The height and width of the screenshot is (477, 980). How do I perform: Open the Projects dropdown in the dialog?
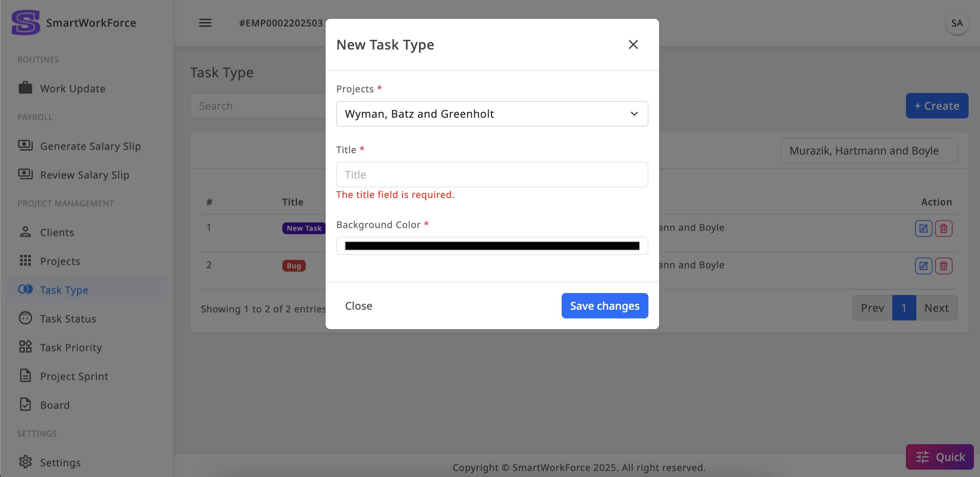point(492,114)
